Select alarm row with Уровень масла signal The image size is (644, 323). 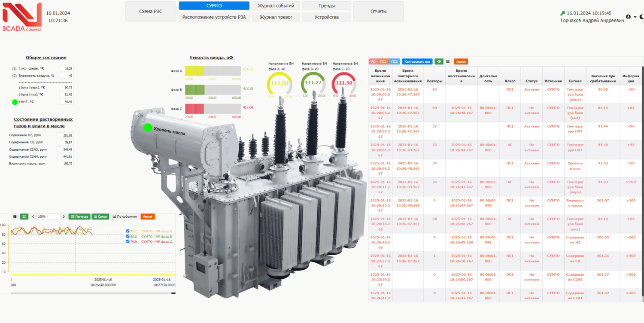pos(505,168)
